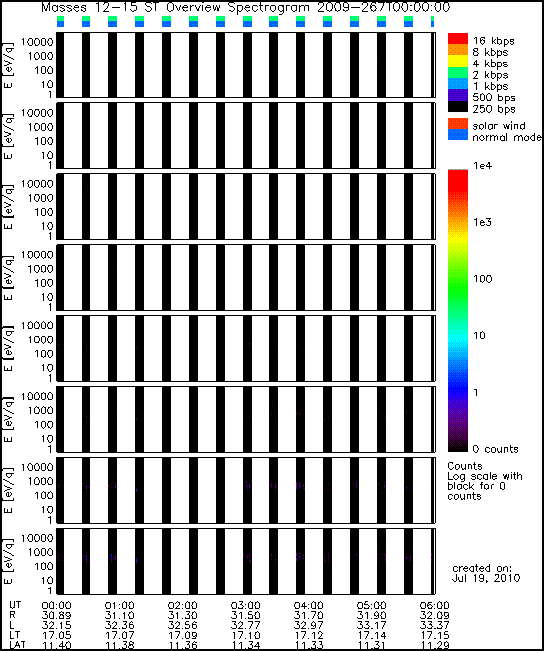
Task: Click the black 250 bps legend swatch
Action: [x=458, y=107]
